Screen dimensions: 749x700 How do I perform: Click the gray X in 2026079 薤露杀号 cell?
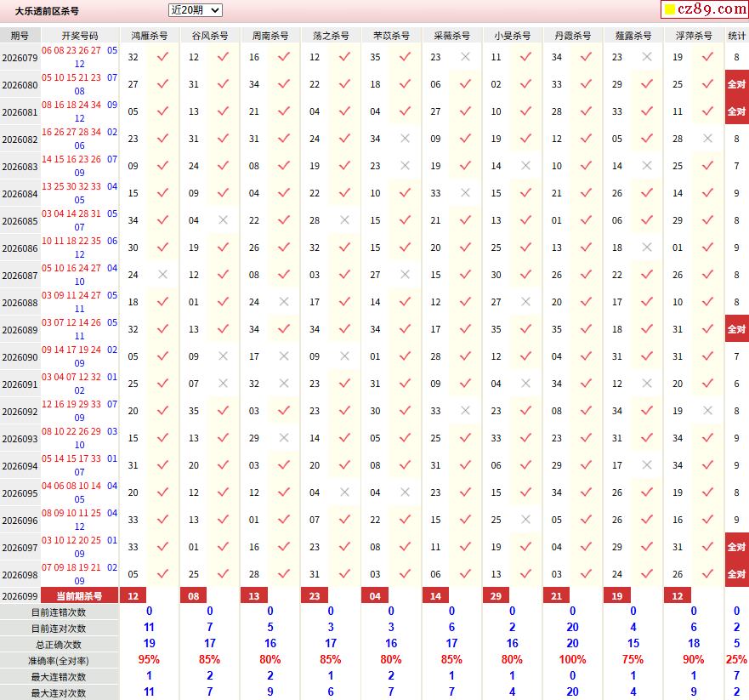coord(647,57)
